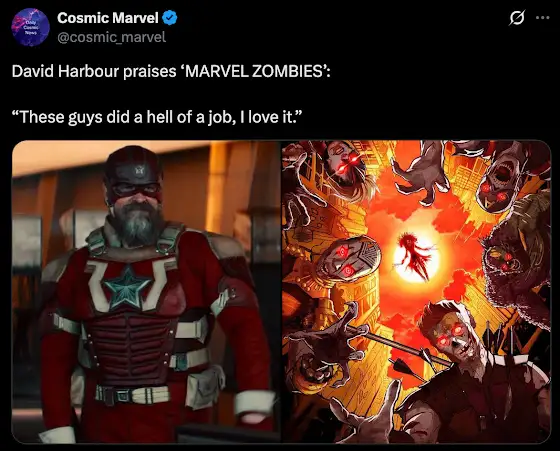Click the Cosmic Marvel display name
Image resolution: width=560 pixels, height=451 pixels.
(108, 18)
